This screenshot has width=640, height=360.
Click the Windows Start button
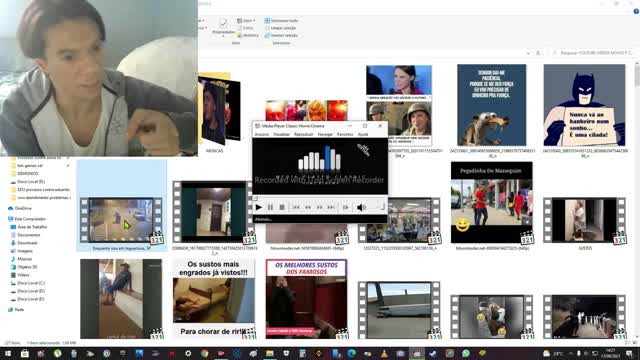[x=7, y=353]
